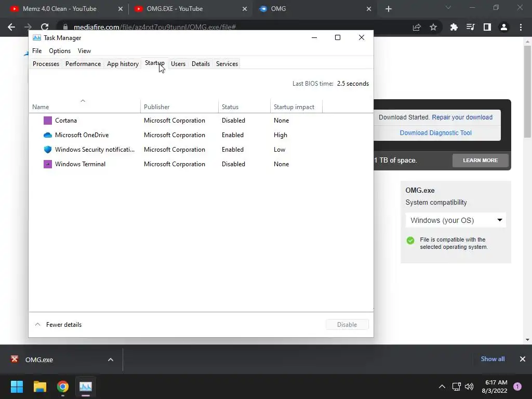
Task: Click the Disable button in Task Manager
Action: point(347,325)
